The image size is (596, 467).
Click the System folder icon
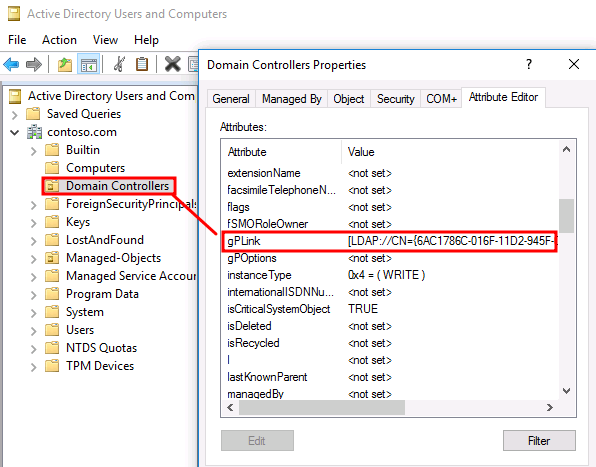tap(52, 312)
